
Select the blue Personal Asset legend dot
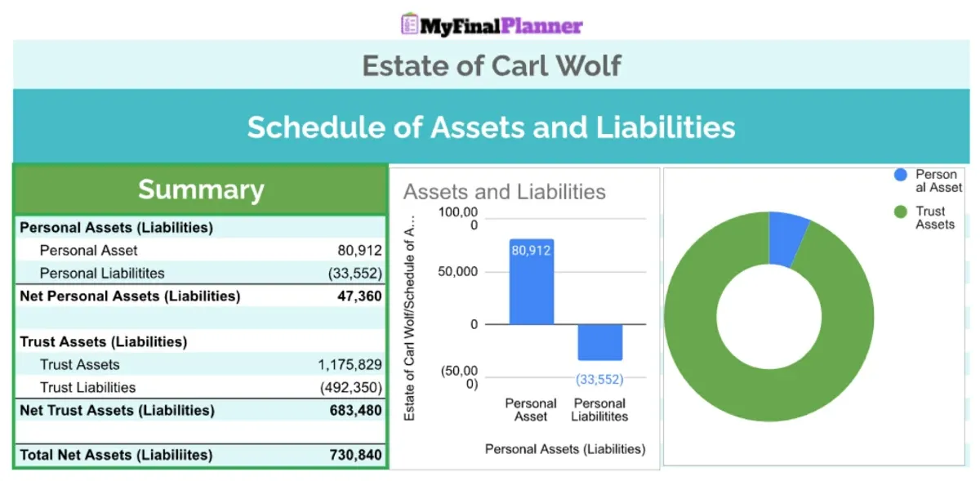coord(901,175)
